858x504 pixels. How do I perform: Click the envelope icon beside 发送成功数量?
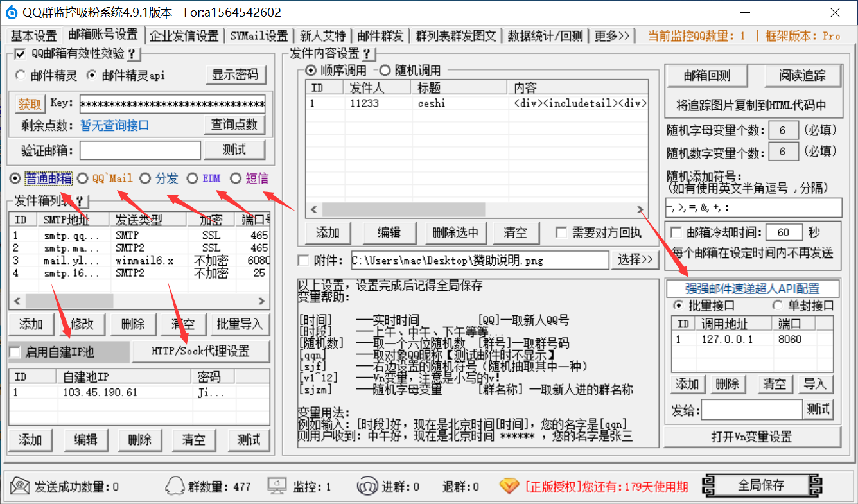(19, 486)
